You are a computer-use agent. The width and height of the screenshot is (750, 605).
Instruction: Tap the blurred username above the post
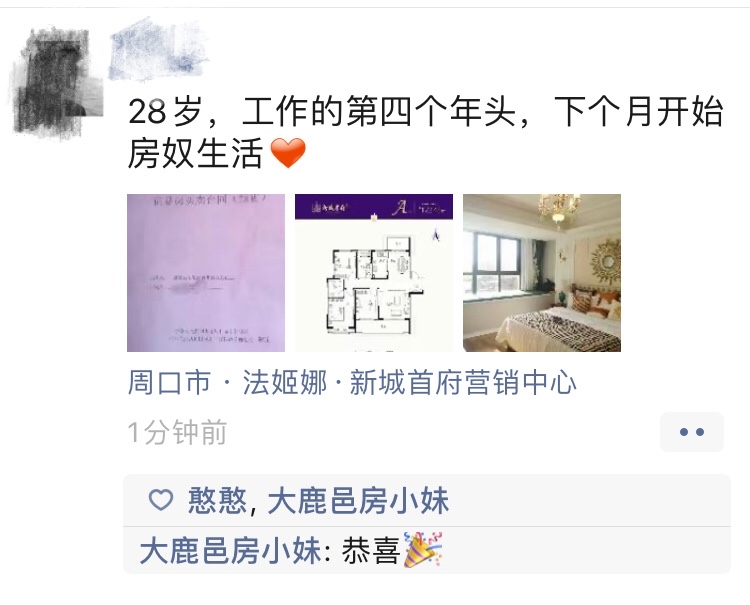(158, 49)
